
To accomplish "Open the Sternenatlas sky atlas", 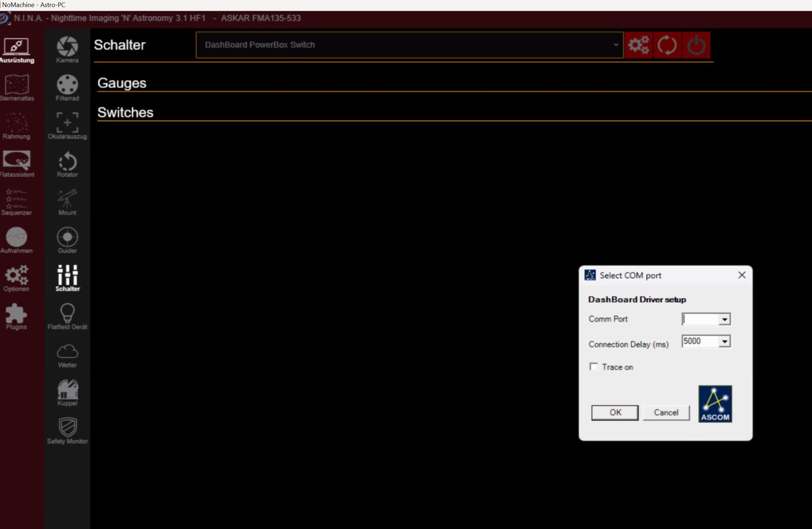I will point(16,88).
